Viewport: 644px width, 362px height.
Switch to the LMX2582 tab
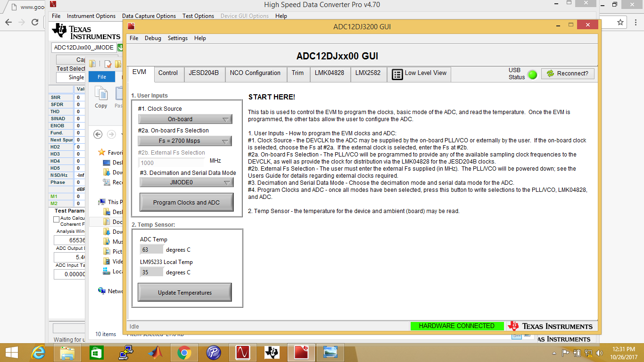click(368, 73)
